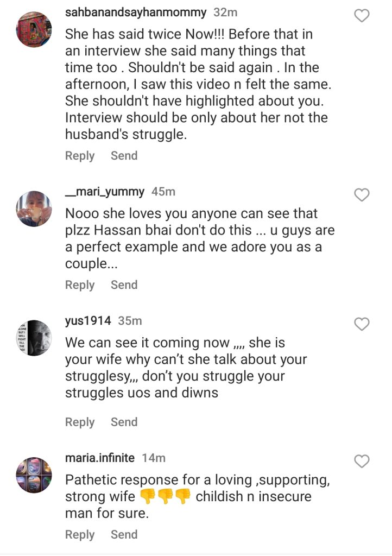Image resolution: width=392 pixels, height=556 pixels.
Task: Go to the maria.infinite username profile
Action: (x=100, y=458)
